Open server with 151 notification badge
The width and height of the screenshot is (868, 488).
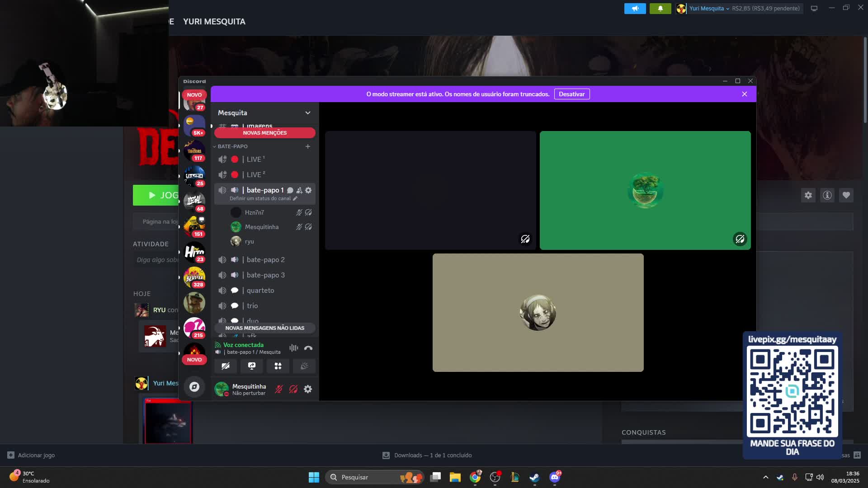click(x=194, y=227)
